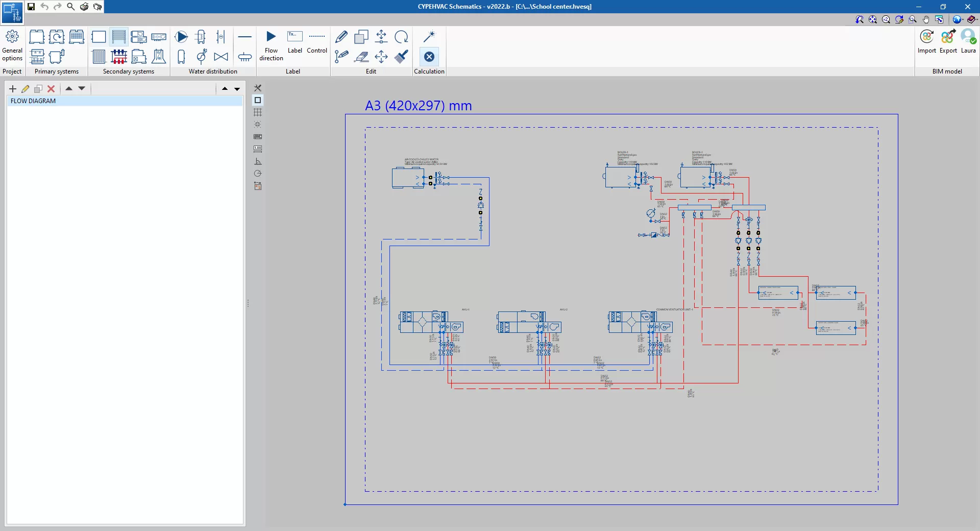980x531 pixels.
Task: Click the black down arrow above the list
Action: tap(237, 89)
